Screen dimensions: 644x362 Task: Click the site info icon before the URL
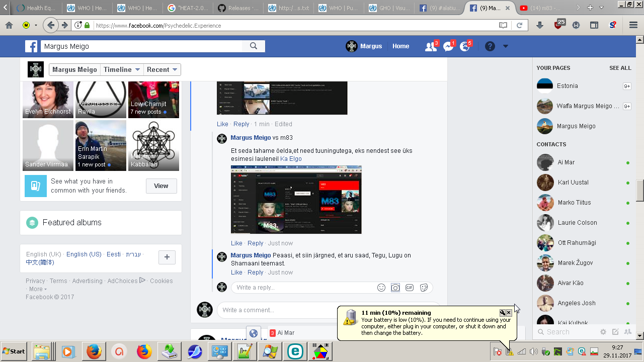[x=77, y=25]
